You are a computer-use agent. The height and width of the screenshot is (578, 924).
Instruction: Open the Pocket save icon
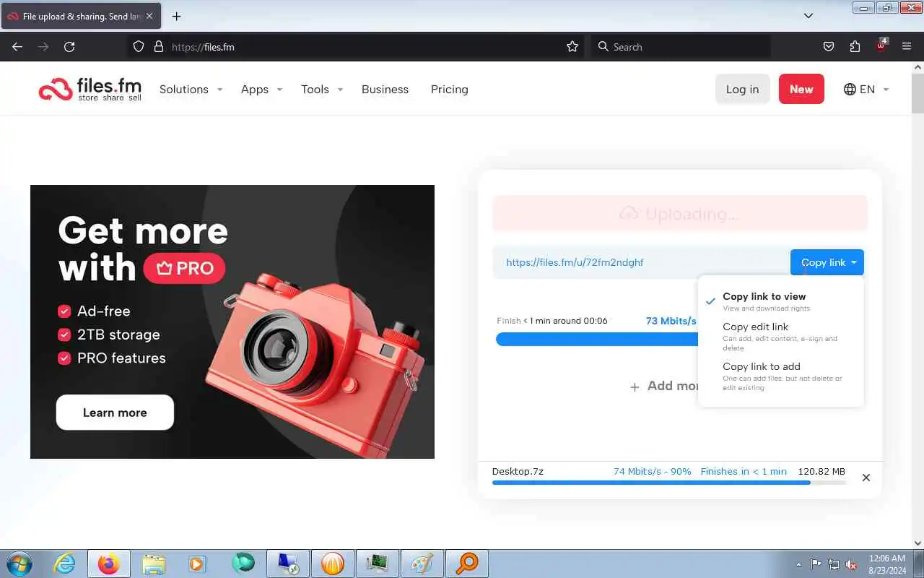829,46
